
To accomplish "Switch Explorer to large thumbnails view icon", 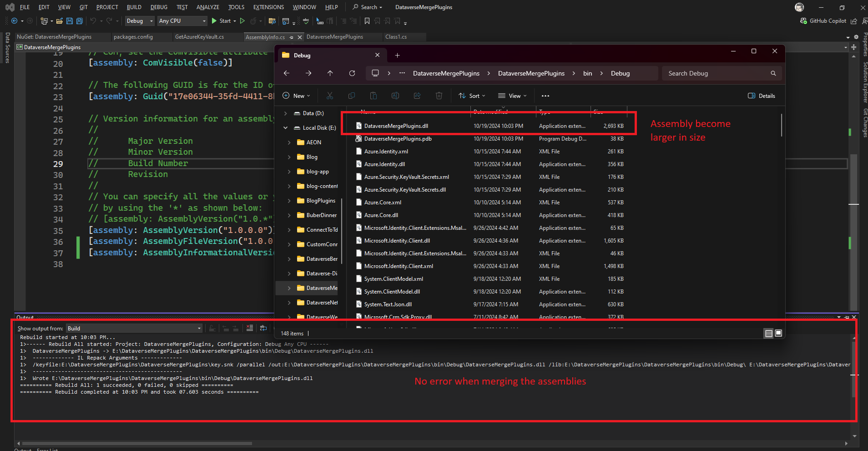I will (779, 334).
